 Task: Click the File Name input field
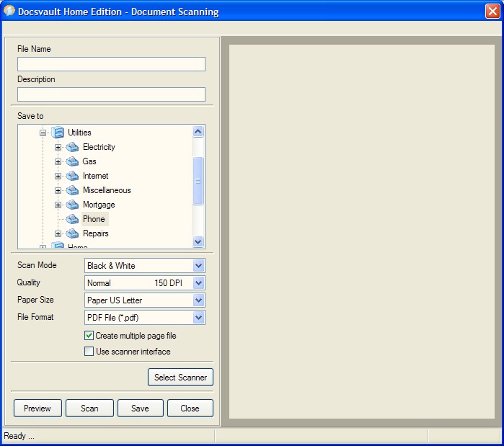111,64
